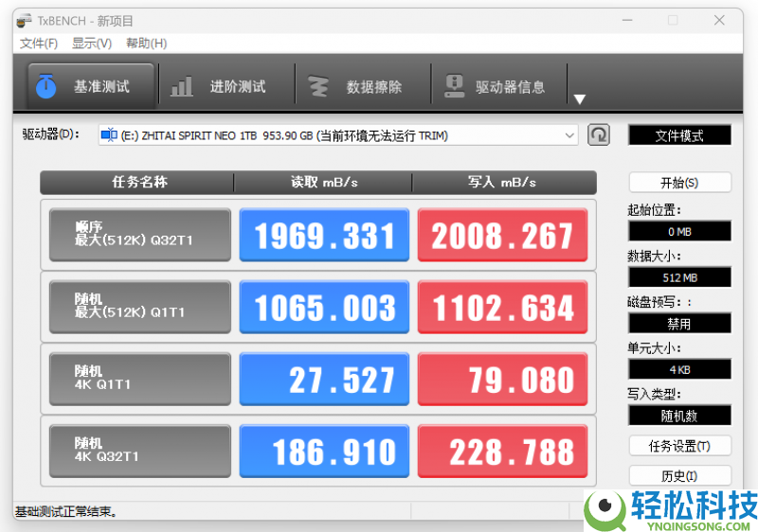Open the 帮助(H) menu
Viewport: 758px width, 532px height.
(147, 44)
